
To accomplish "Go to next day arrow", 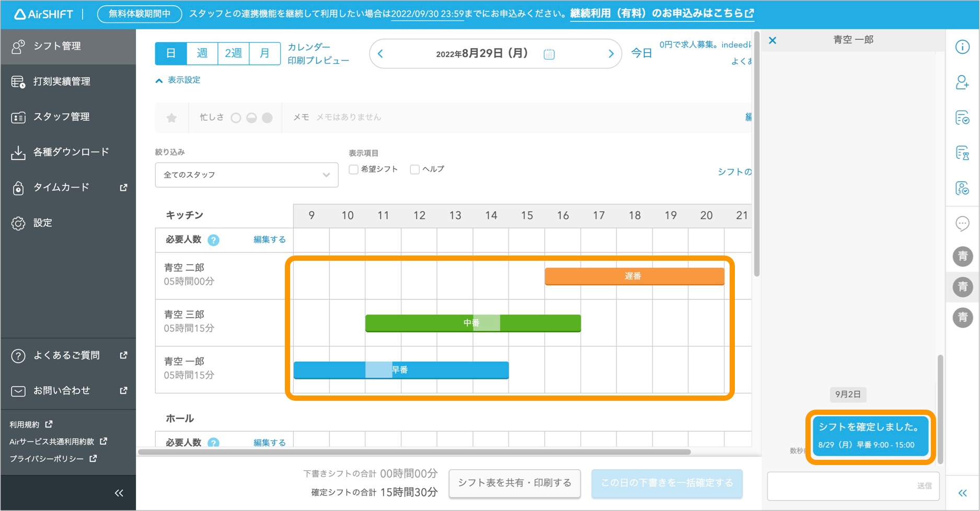I will click(610, 54).
